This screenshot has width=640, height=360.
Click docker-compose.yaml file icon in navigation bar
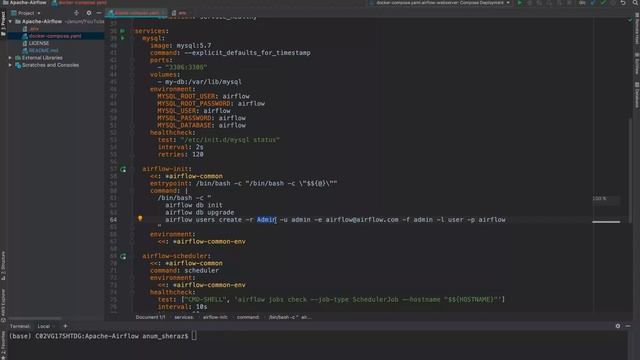tap(54, 3)
